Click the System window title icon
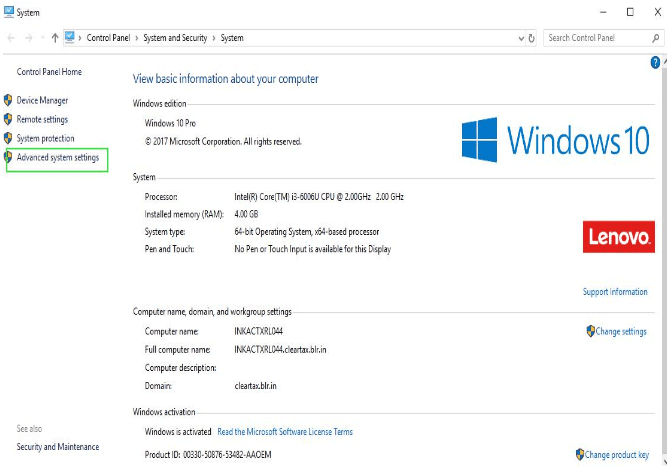 coord(9,12)
